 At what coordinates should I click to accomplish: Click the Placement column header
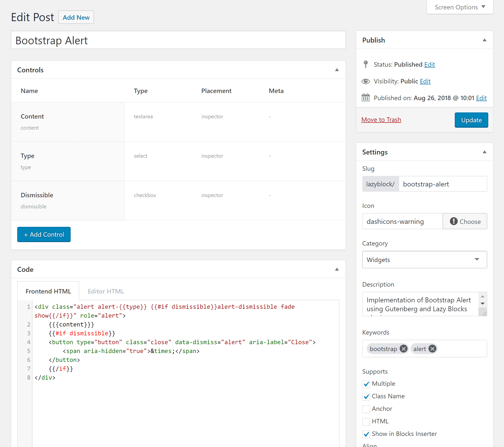[216, 91]
